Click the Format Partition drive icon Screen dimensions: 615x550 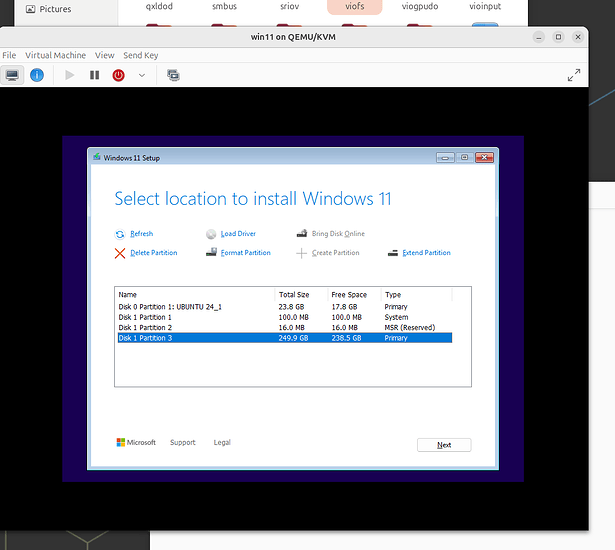click(211, 252)
